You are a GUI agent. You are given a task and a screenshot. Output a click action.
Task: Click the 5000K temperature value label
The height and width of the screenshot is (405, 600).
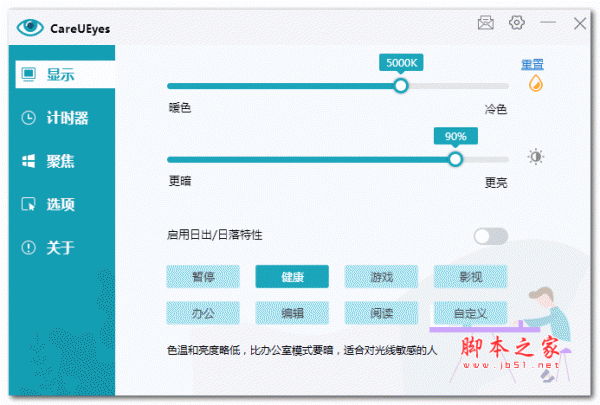(x=401, y=62)
